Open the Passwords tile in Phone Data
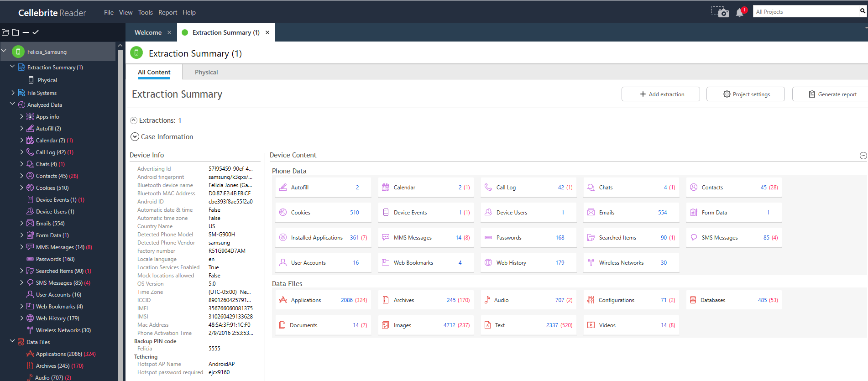 point(528,238)
